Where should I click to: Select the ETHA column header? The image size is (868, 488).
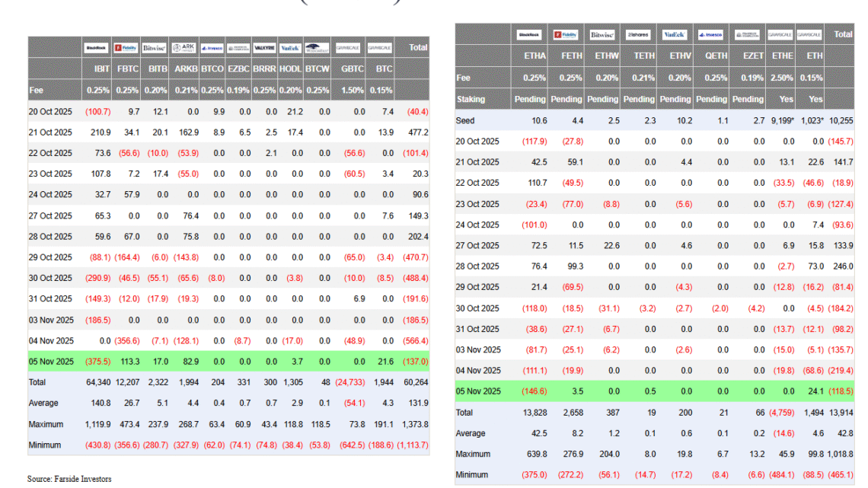[533, 56]
